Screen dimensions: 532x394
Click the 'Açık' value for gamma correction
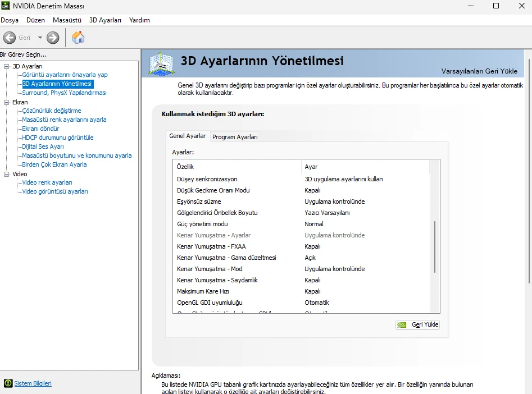310,258
